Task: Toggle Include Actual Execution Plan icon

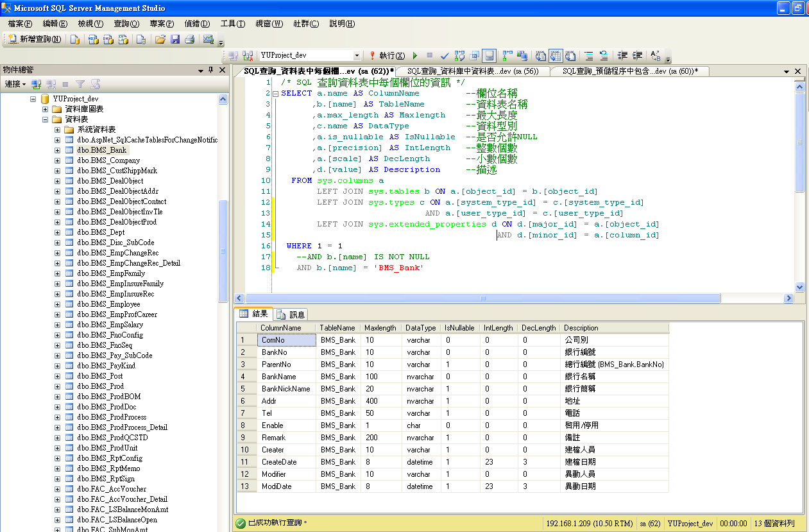Action: click(507, 56)
